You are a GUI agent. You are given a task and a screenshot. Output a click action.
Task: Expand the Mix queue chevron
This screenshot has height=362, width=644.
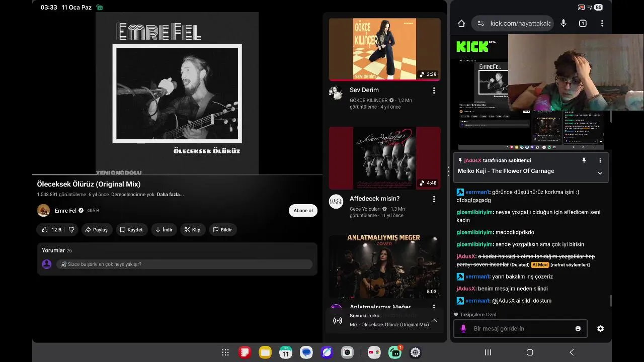coord(434,320)
